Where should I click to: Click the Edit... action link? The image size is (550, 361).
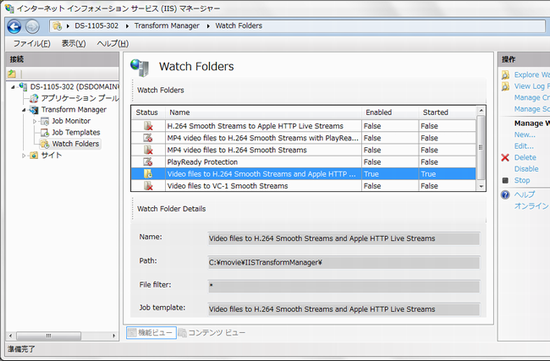(x=524, y=146)
